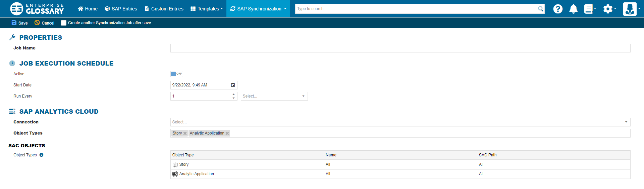
Task: Expand the Templates menu
Action: pos(207,9)
